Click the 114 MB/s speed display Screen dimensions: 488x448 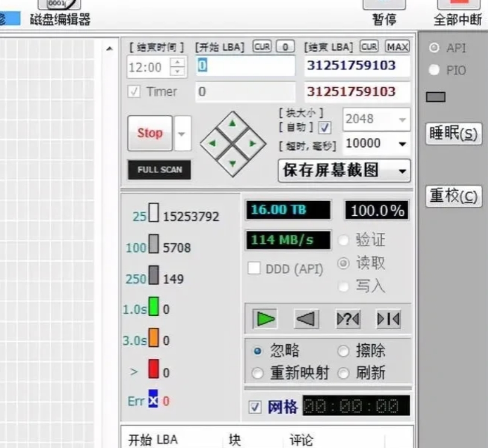coord(288,240)
